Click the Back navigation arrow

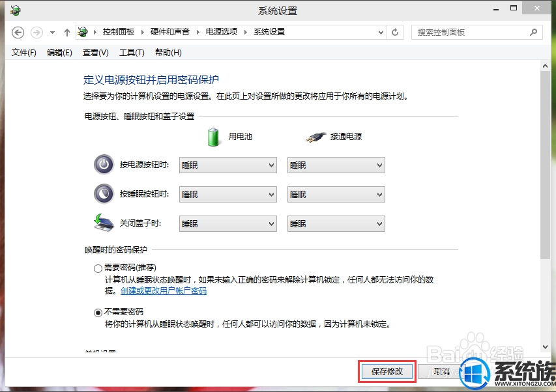pyautogui.click(x=18, y=33)
